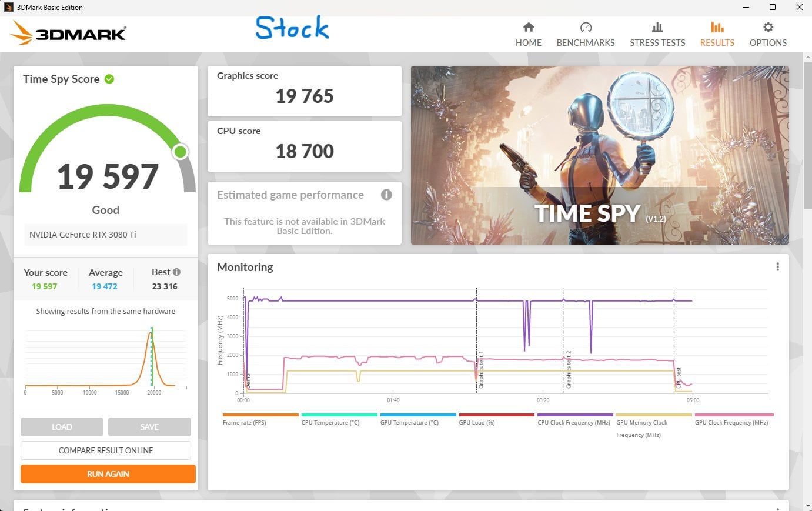The height and width of the screenshot is (511, 812).
Task: Maximize the 3DMark Basic Edition window
Action: point(773,7)
